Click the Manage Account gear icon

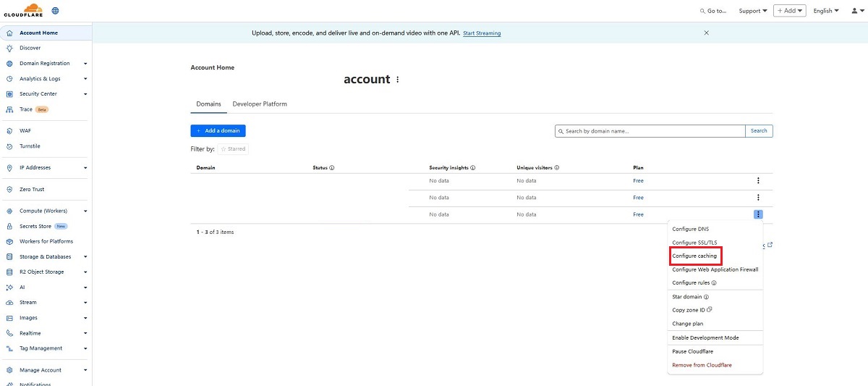pos(9,370)
